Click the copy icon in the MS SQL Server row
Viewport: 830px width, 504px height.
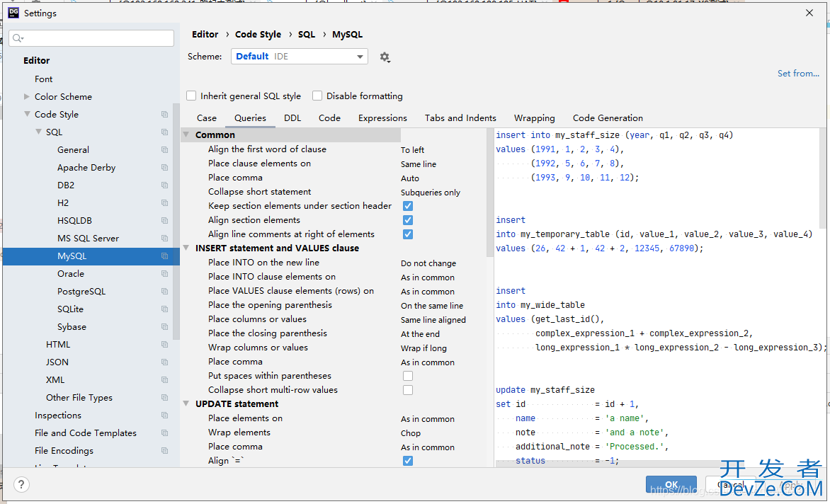pyautogui.click(x=164, y=239)
